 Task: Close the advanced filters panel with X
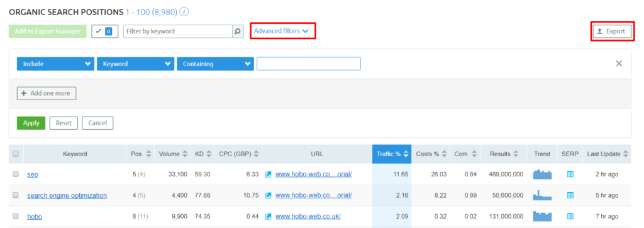619,64
